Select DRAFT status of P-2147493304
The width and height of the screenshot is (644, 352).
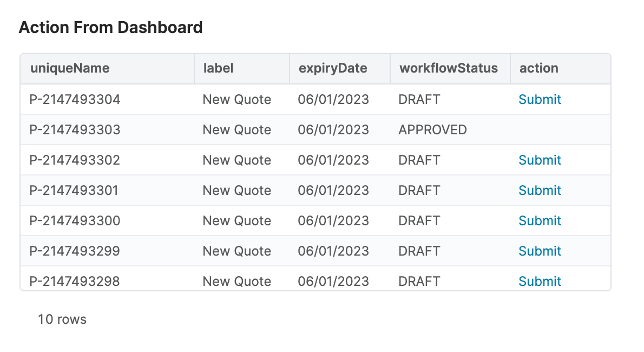click(419, 100)
